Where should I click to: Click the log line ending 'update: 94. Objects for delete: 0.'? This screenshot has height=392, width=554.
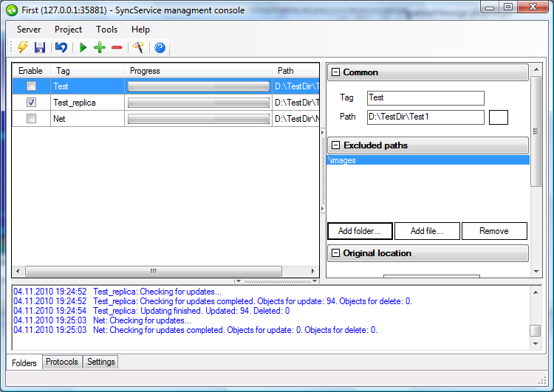[212, 301]
